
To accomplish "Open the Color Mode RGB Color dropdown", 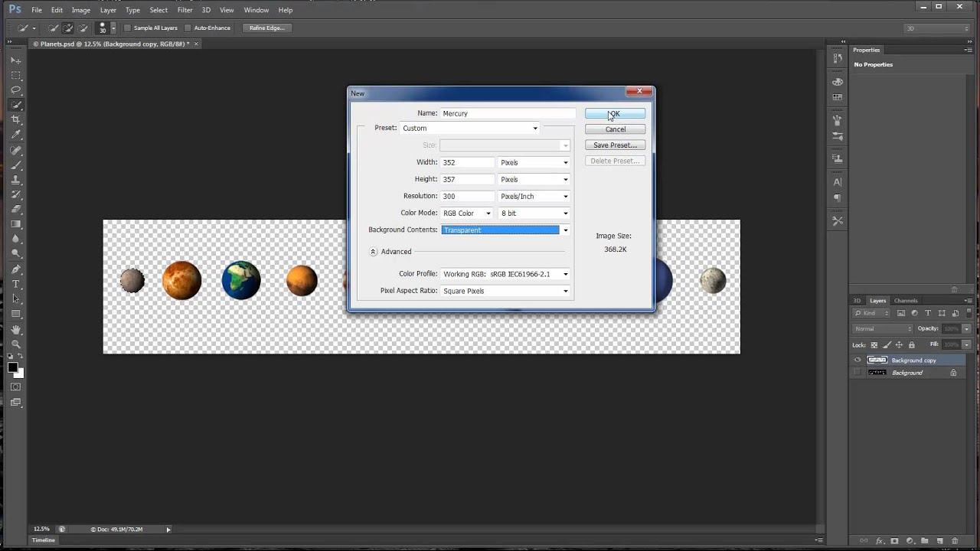I will pyautogui.click(x=467, y=214).
